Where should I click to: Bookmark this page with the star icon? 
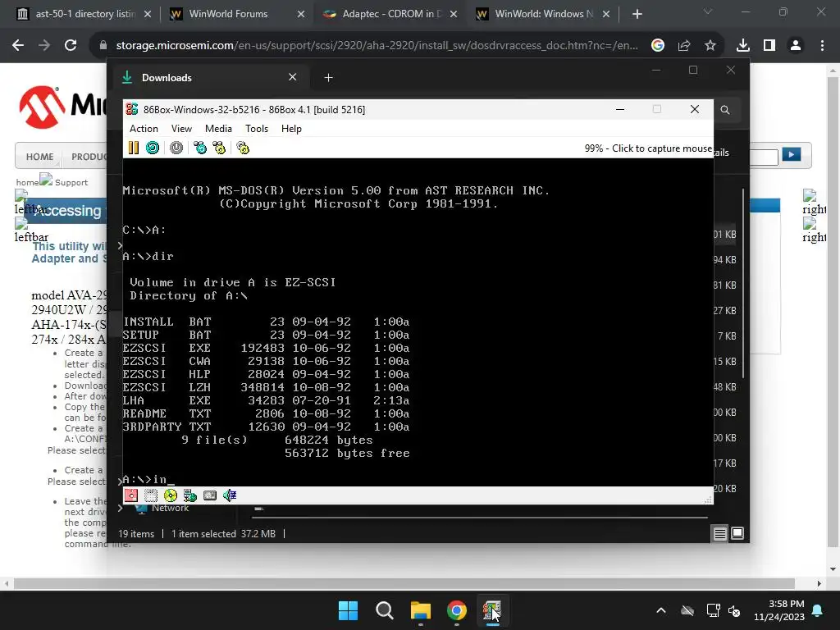click(x=710, y=46)
